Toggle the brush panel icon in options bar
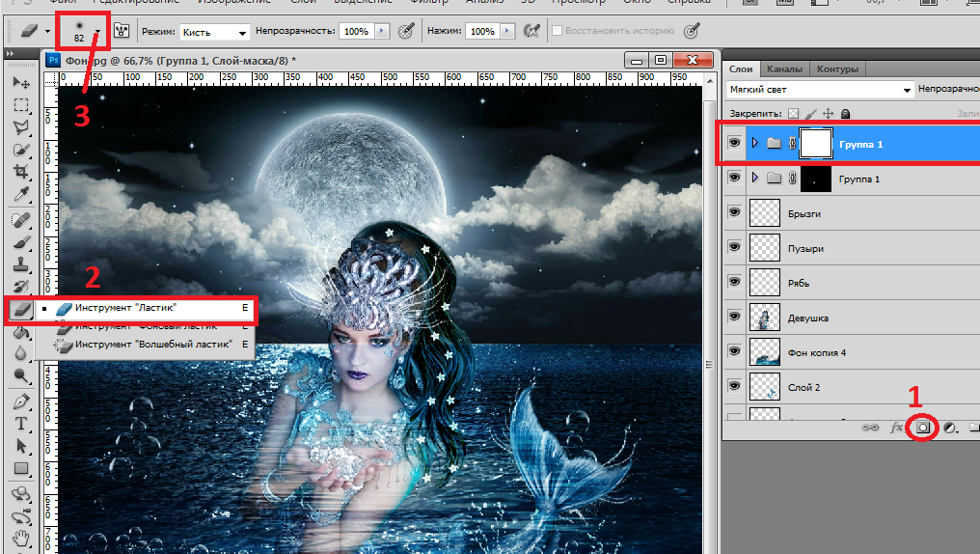 (123, 32)
